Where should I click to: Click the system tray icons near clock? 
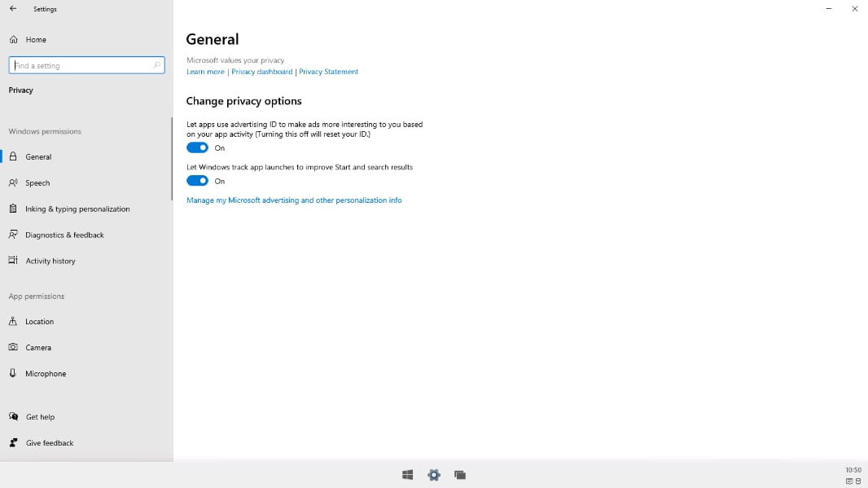pos(853,481)
